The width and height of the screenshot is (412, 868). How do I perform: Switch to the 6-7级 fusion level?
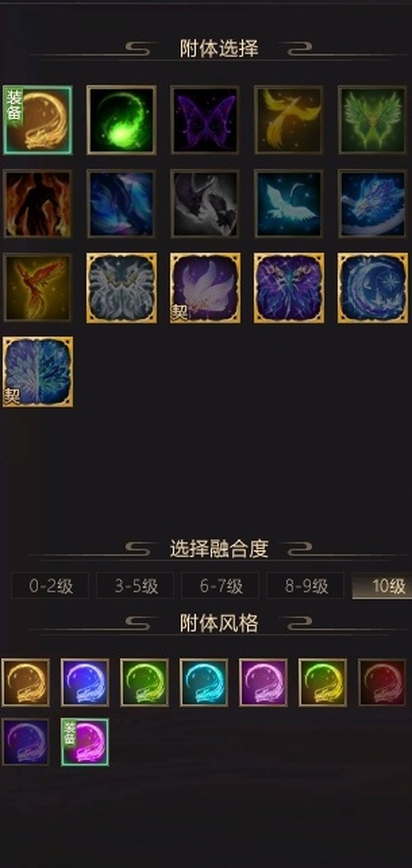(221, 586)
